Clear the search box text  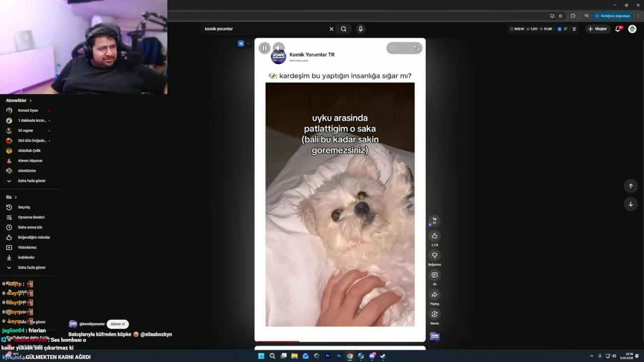click(332, 29)
